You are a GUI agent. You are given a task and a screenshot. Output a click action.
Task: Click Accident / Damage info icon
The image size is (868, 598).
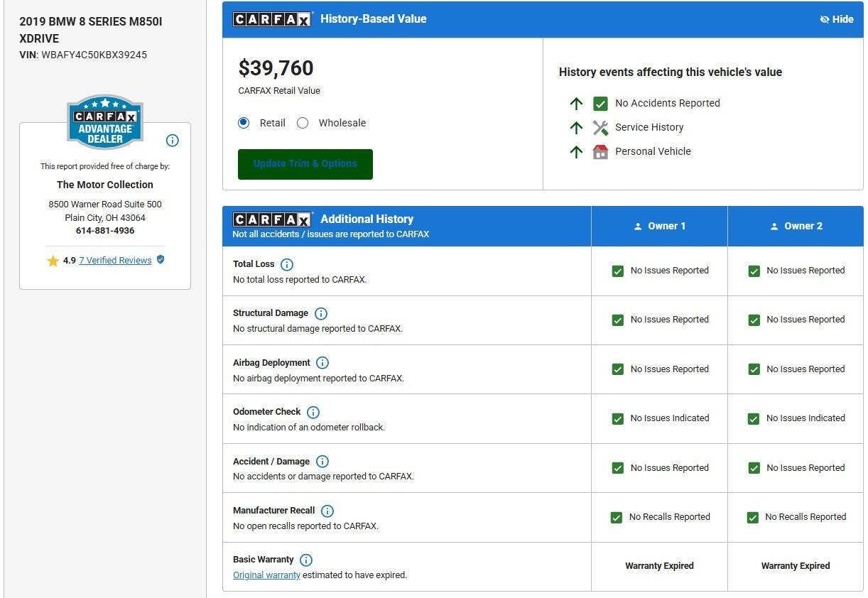322,462
